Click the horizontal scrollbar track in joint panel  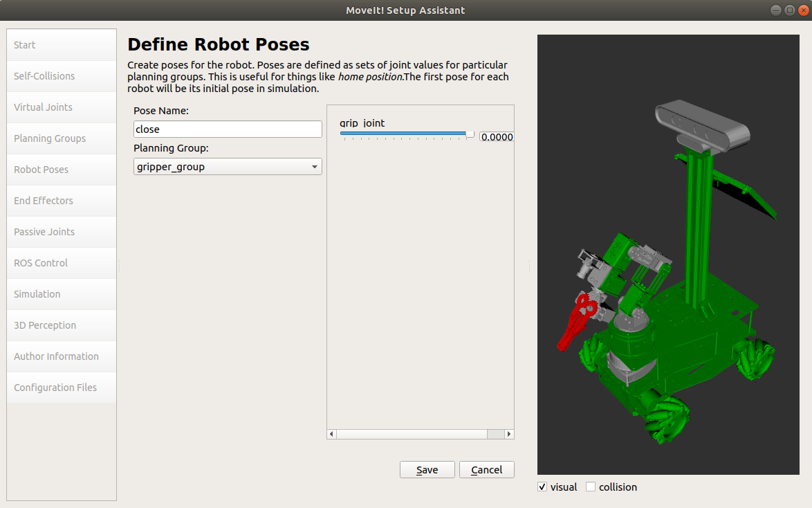tap(495, 434)
